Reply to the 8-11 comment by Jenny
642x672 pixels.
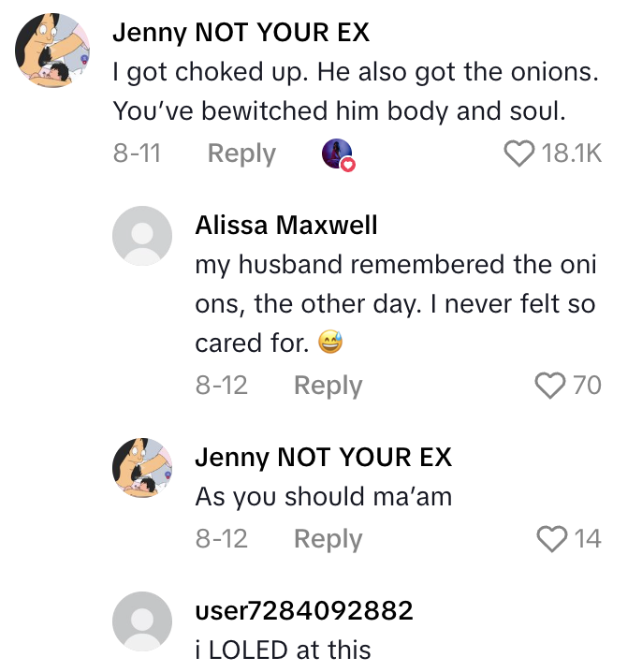click(241, 153)
